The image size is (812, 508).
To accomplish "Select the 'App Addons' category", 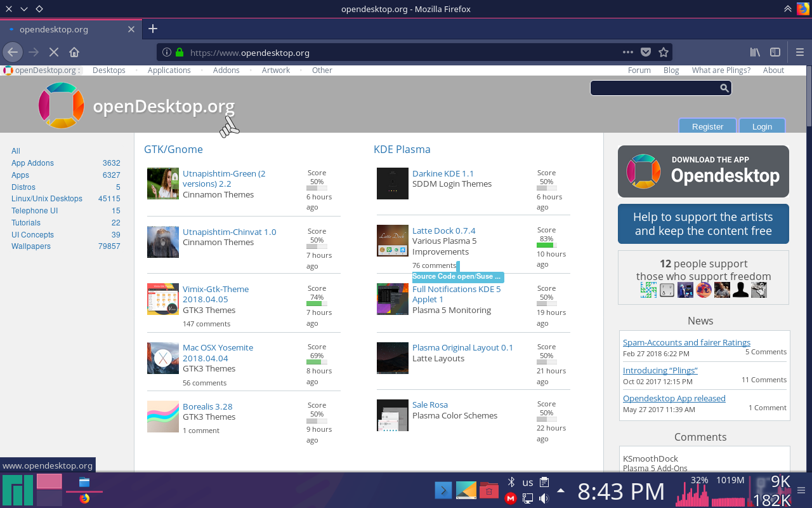I will [32, 163].
